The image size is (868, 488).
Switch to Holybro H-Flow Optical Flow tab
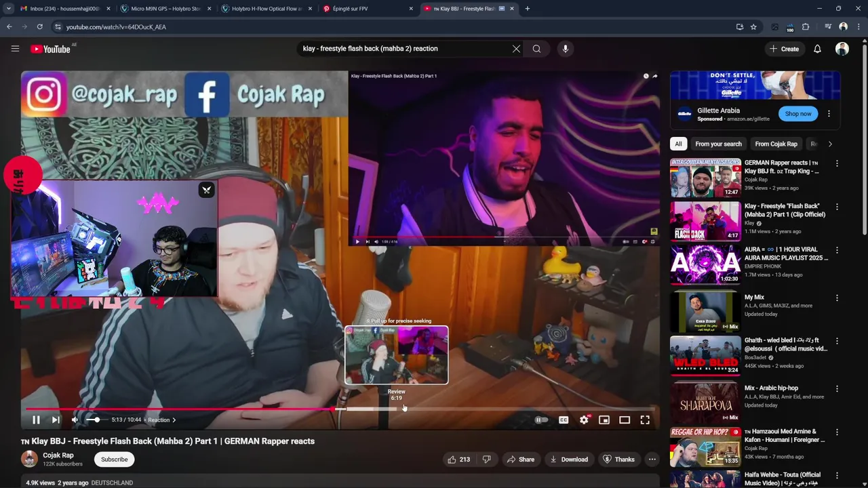pyautogui.click(x=267, y=9)
